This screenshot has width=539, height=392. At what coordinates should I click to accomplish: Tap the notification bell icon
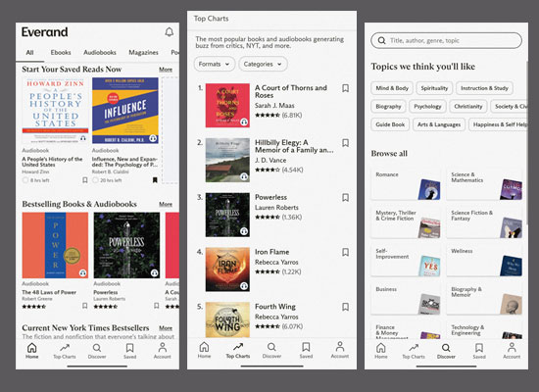point(169,32)
